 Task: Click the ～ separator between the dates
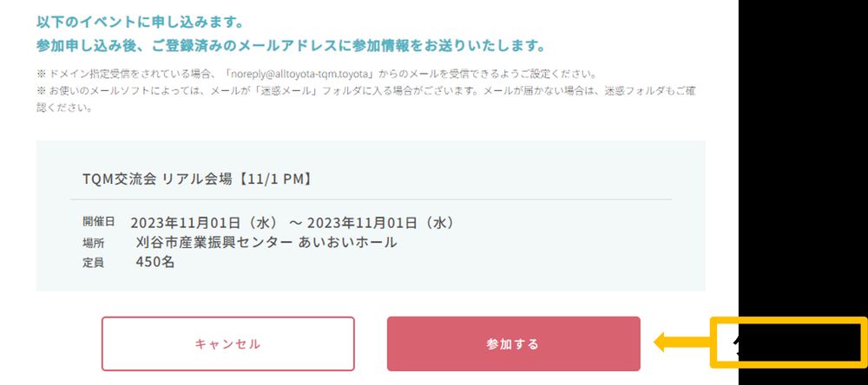[295, 223]
